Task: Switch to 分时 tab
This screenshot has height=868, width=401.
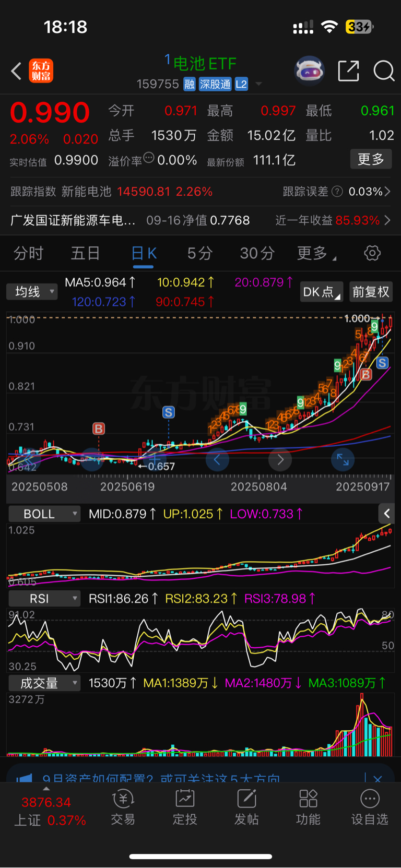Action: pyautogui.click(x=29, y=253)
